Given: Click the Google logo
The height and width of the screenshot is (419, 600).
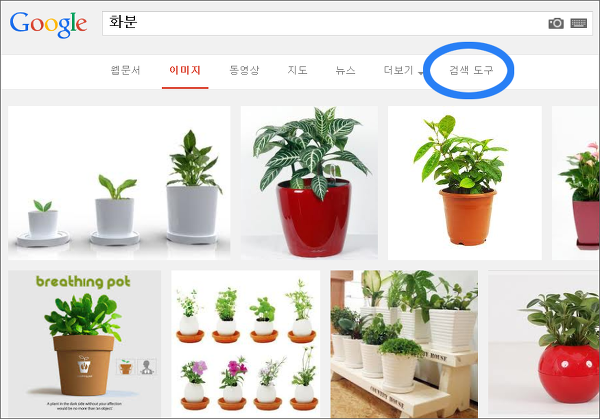Looking at the screenshot, I should 48,24.
